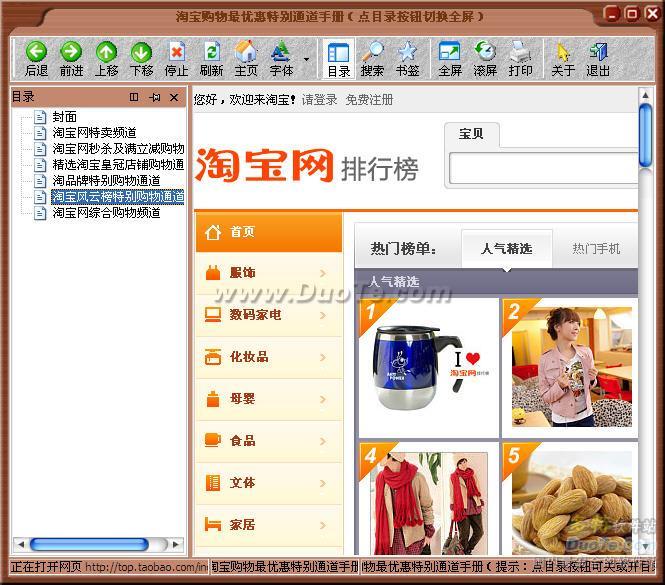Click the contents panel scroll-left arrow
665x585 pixels.
(20, 544)
